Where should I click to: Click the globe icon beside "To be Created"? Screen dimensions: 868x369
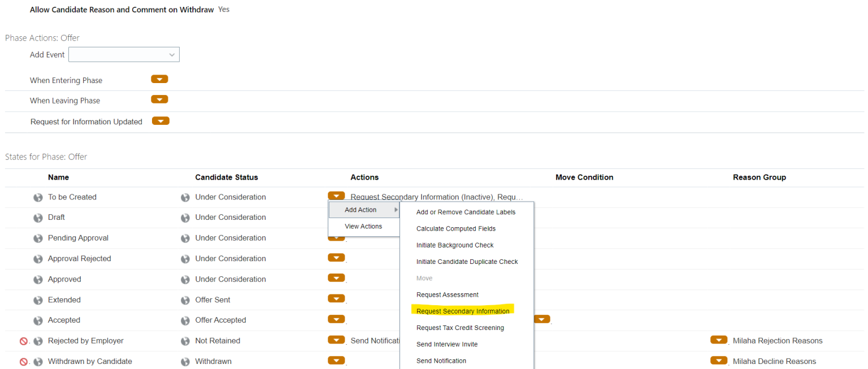click(37, 197)
